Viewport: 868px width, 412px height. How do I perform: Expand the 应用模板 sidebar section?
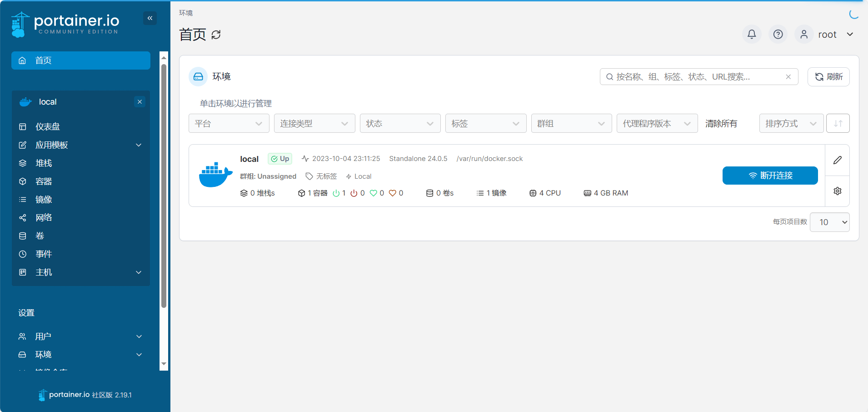coord(51,145)
